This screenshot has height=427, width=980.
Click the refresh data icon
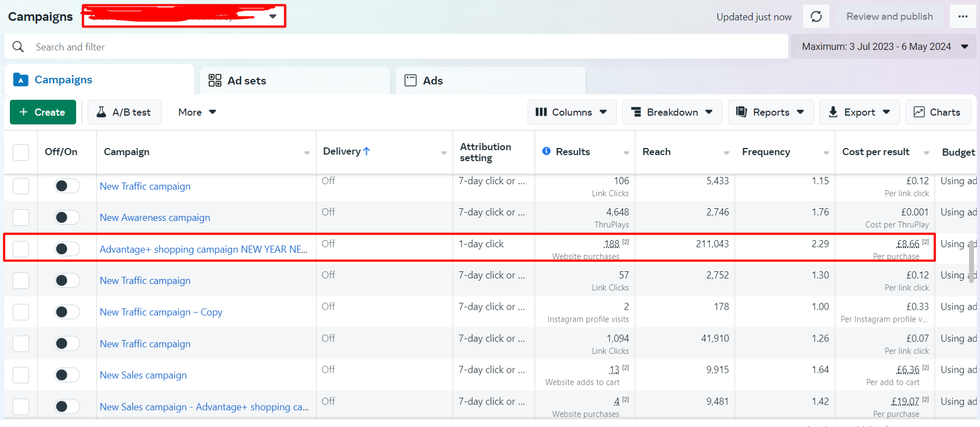pos(816,16)
